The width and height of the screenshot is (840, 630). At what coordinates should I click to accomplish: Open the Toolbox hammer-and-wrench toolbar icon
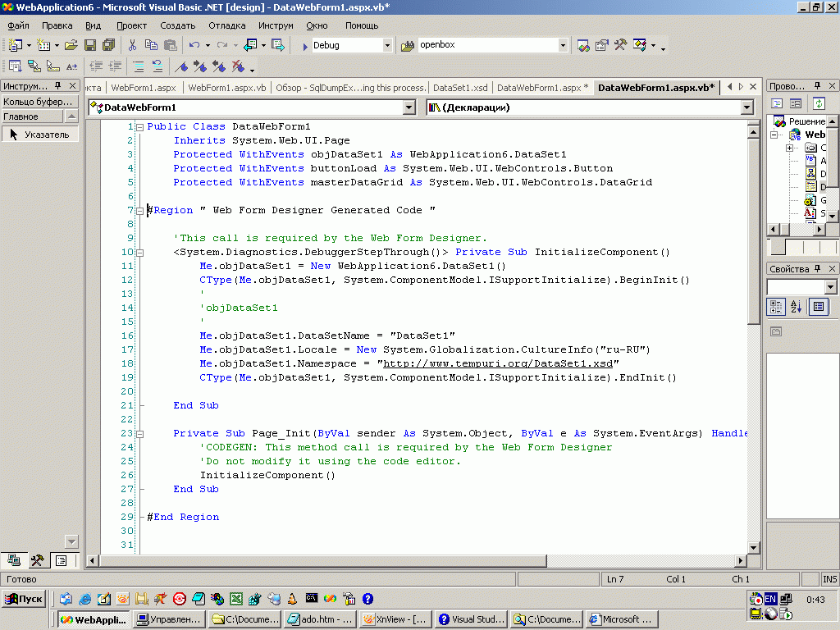coord(620,46)
